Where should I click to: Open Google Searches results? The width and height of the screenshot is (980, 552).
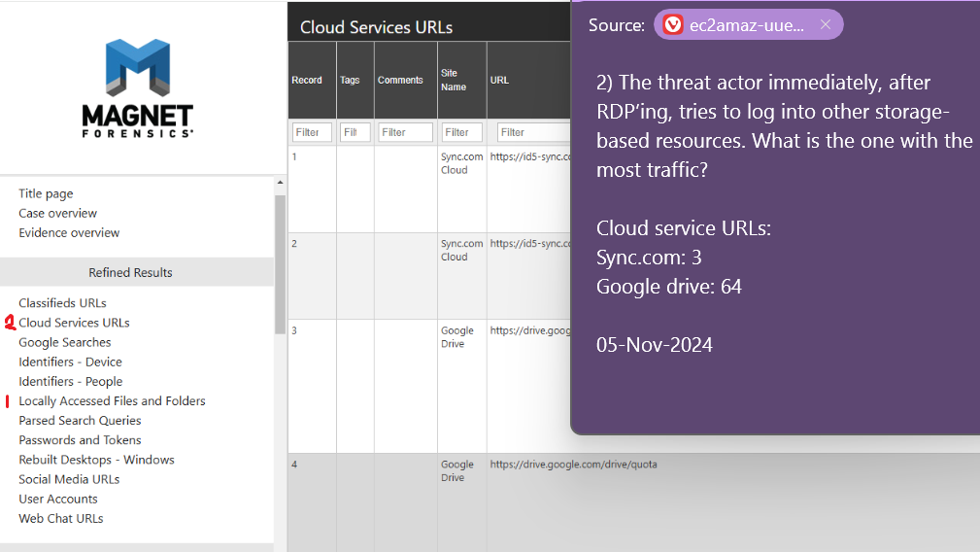[x=64, y=342]
